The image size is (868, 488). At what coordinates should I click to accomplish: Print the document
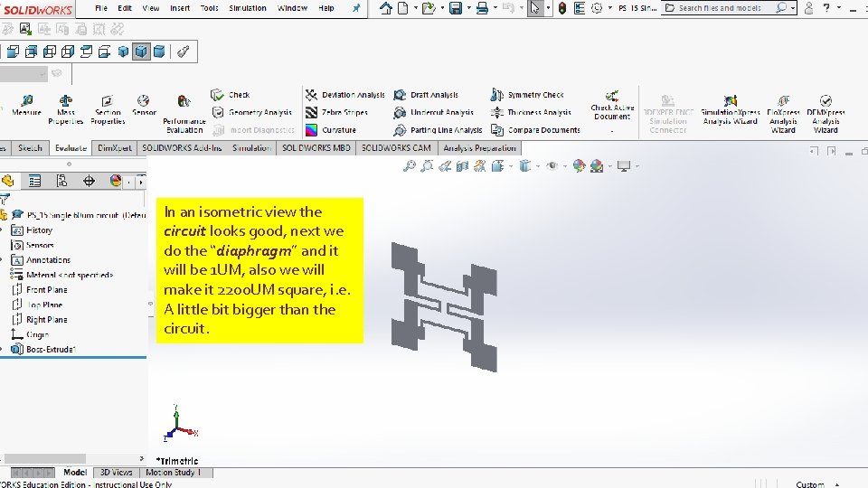[482, 8]
